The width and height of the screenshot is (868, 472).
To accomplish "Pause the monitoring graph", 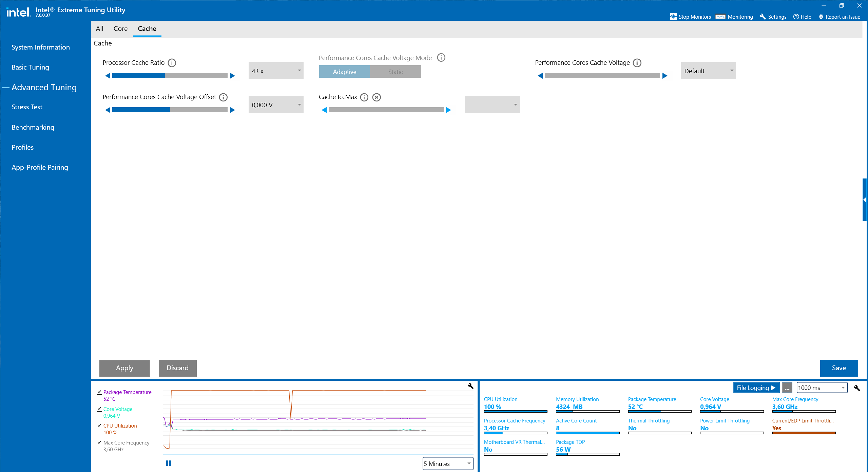I will [169, 463].
